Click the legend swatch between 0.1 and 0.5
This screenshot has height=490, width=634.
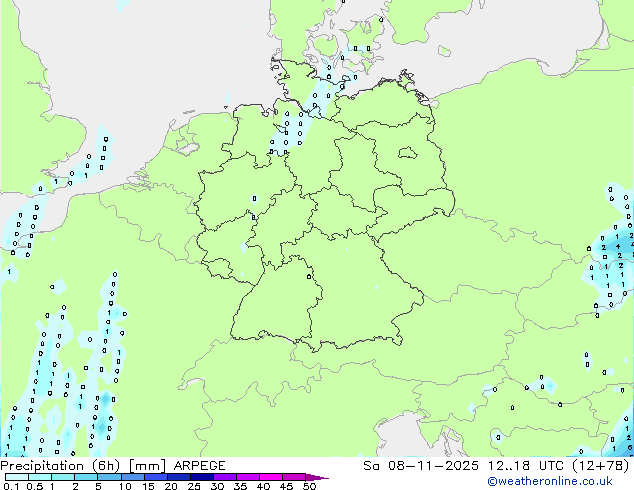(x=17, y=477)
